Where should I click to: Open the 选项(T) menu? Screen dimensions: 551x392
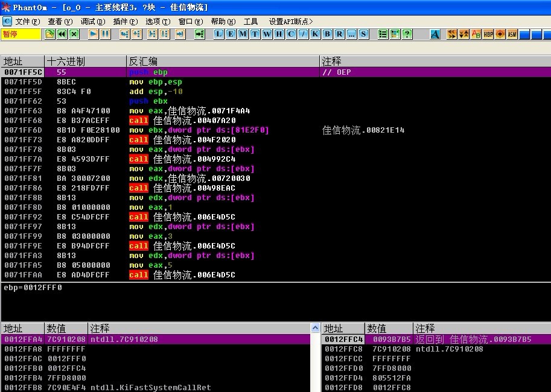158,22
